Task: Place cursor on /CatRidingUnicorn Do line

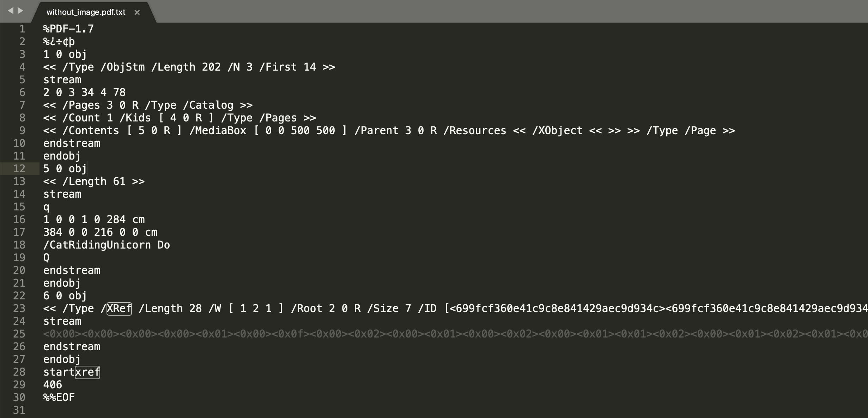Action: (x=107, y=245)
